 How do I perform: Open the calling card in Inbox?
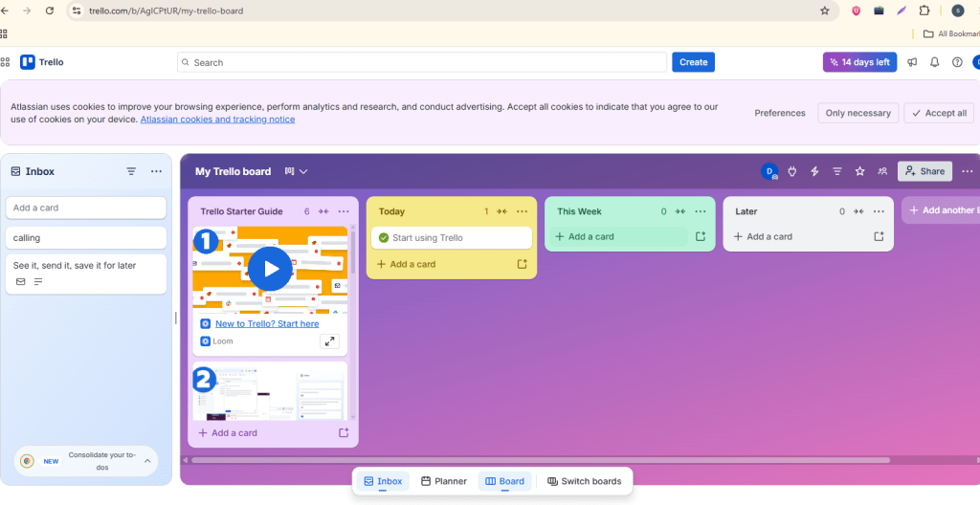click(86, 238)
